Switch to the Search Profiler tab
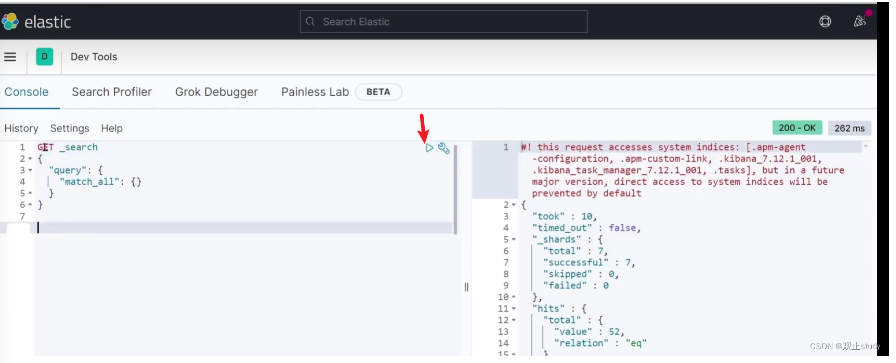 (x=111, y=92)
